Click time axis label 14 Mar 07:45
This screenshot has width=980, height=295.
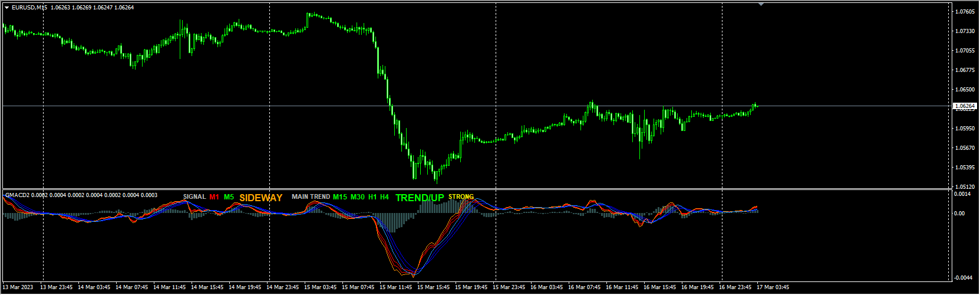tap(132, 288)
